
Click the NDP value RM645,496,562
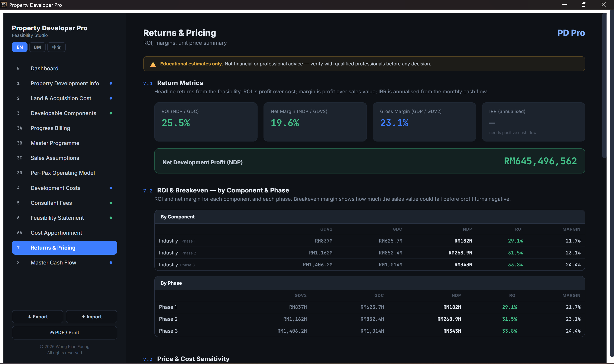point(540,161)
